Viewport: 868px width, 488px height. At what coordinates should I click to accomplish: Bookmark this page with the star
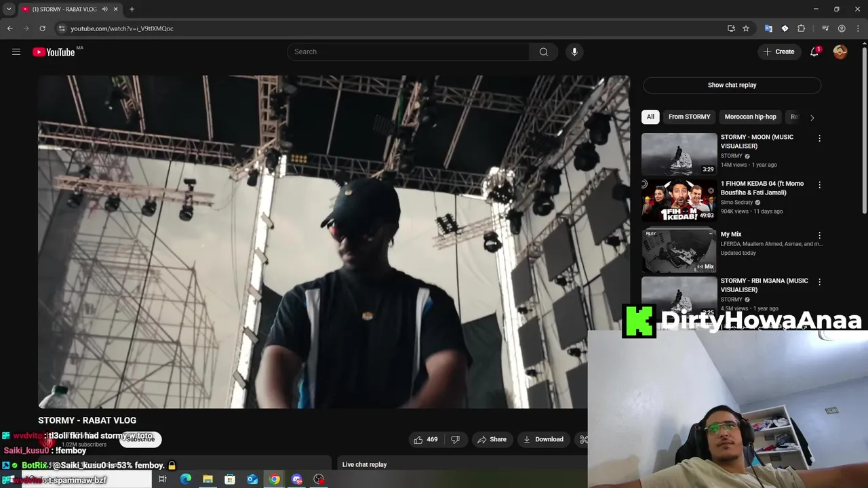click(746, 28)
